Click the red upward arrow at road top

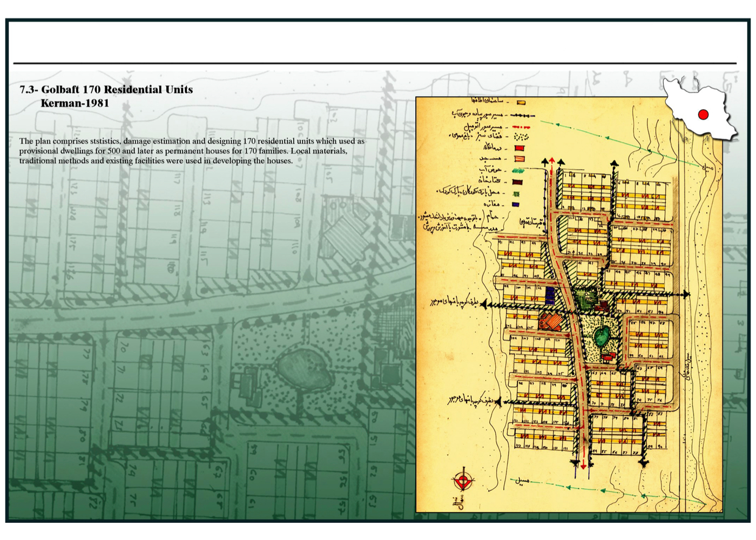(552, 161)
